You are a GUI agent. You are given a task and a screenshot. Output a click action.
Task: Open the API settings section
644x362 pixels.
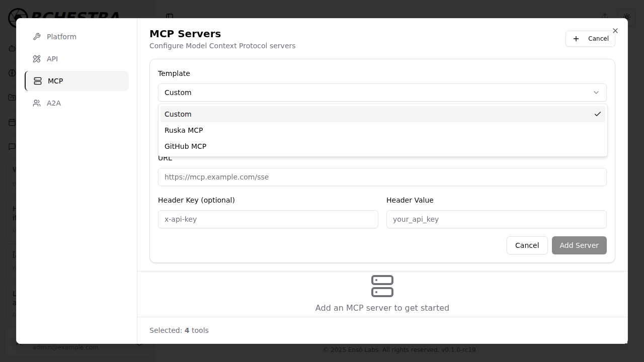coord(76,59)
